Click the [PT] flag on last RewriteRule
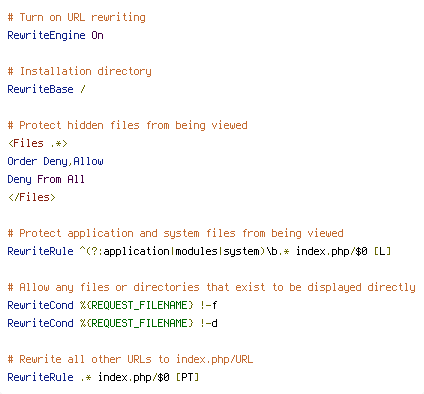 [x=187, y=377]
